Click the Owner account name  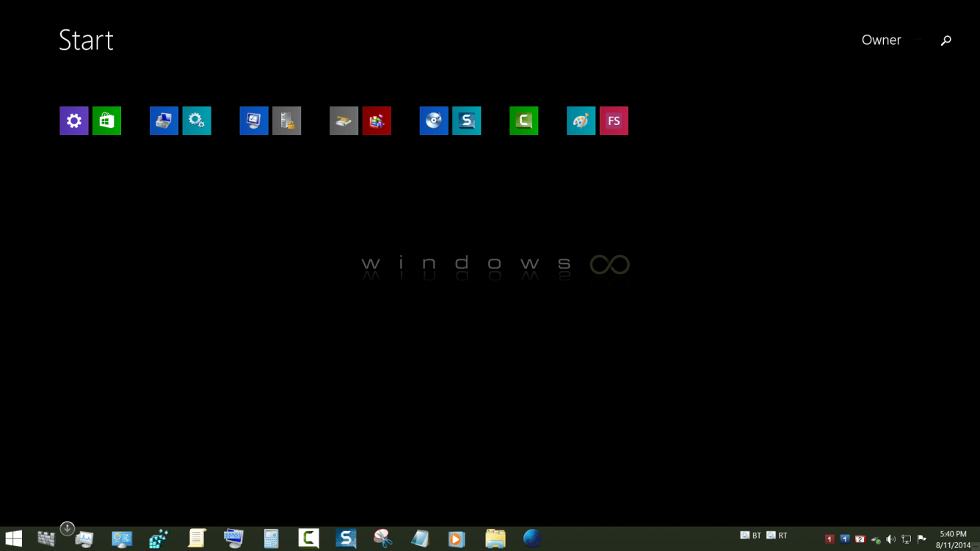pos(881,40)
